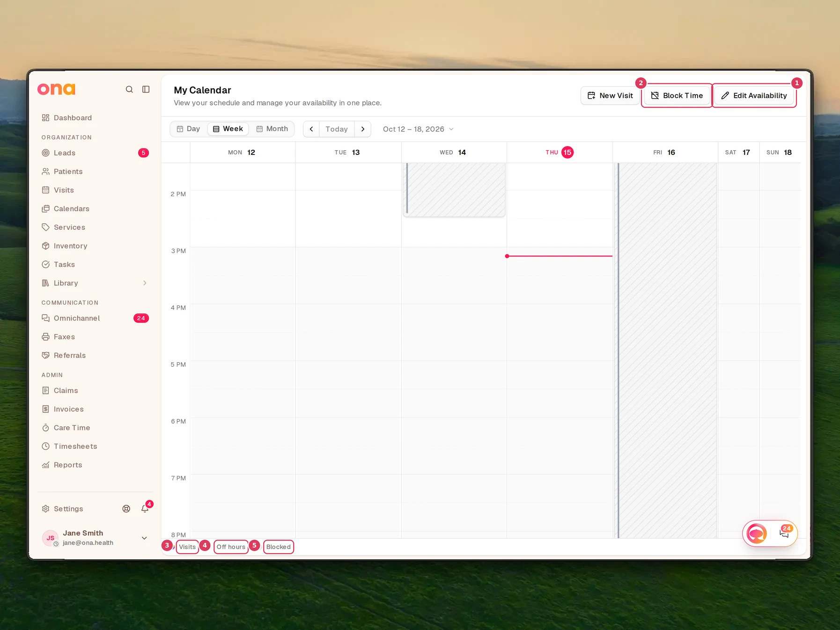Open the search magnifier icon
This screenshot has width=840, height=630.
tap(129, 89)
